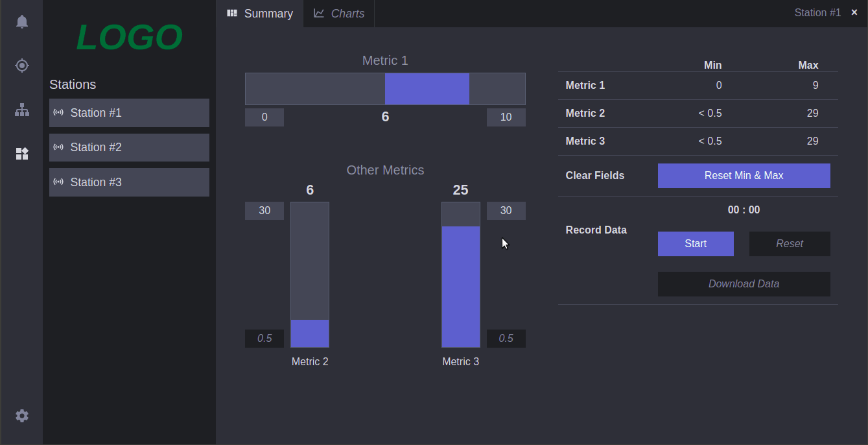Start recording data

[696, 243]
